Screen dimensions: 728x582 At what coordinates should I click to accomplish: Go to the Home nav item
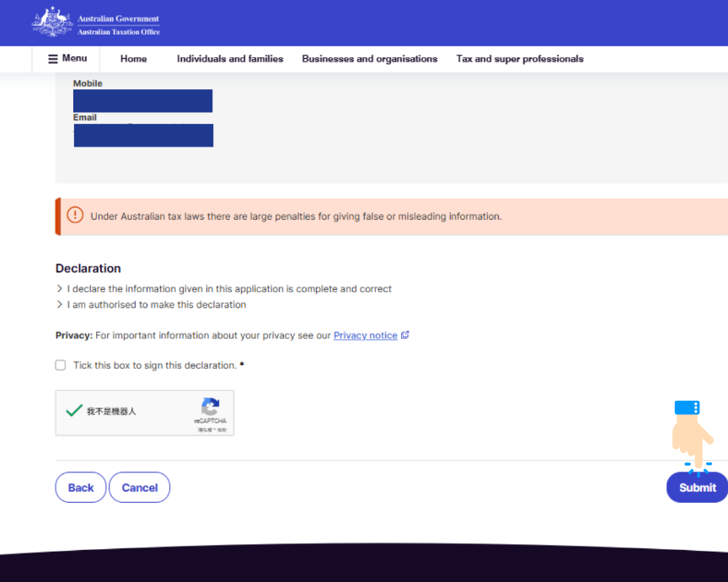pyautogui.click(x=133, y=59)
